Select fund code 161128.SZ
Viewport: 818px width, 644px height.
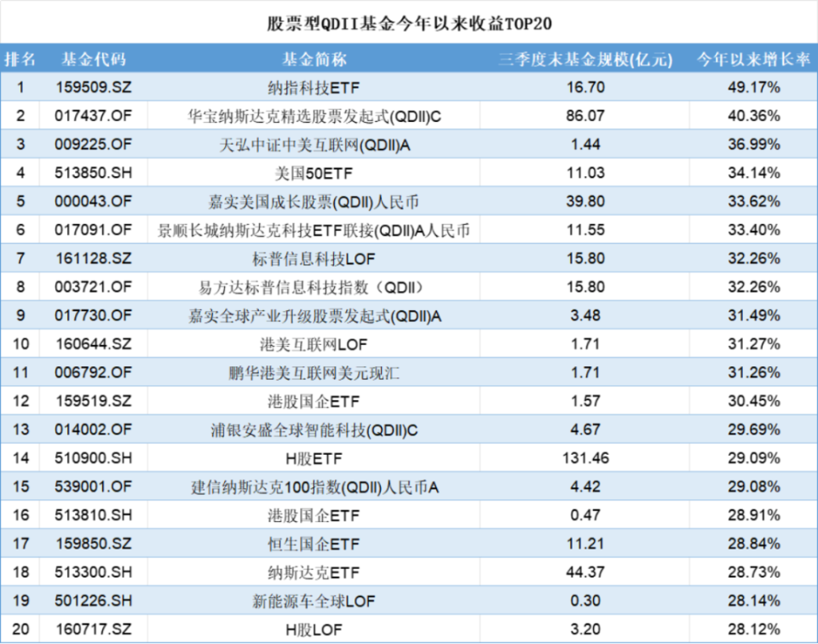point(94,259)
